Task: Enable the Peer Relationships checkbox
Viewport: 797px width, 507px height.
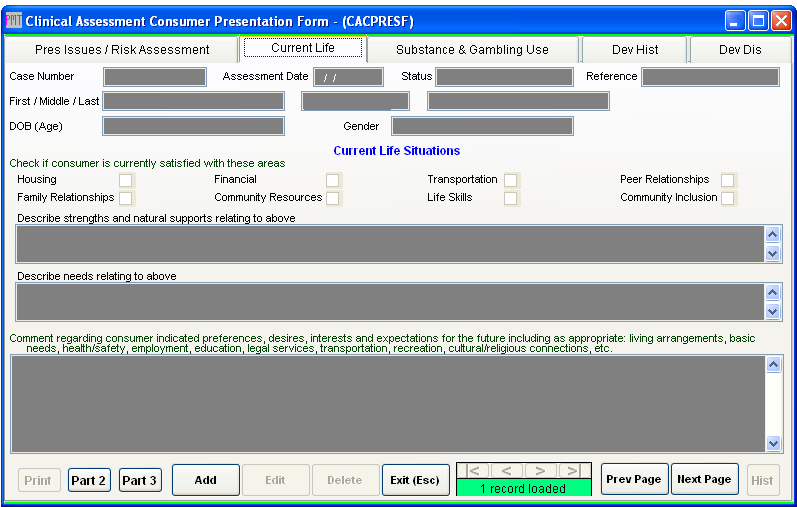Action: pyautogui.click(x=728, y=180)
